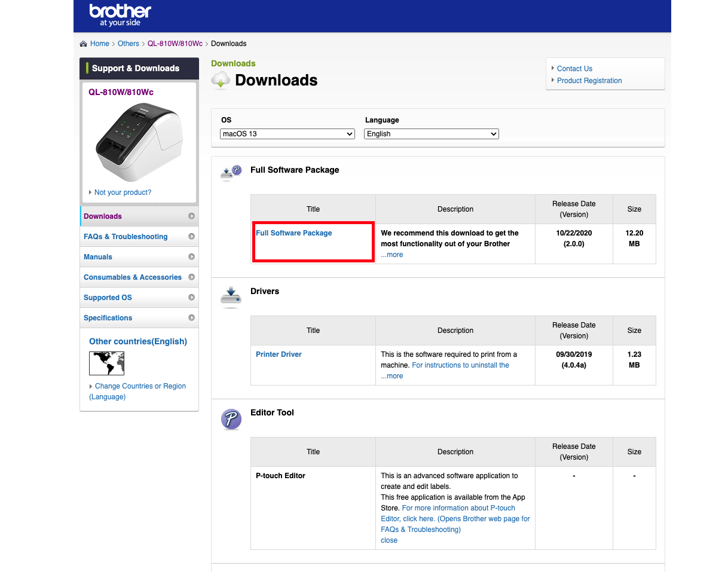Viewport: 728px width, 572px height.
Task: Open FAQs & Troubleshooting in sidebar
Action: click(x=126, y=237)
